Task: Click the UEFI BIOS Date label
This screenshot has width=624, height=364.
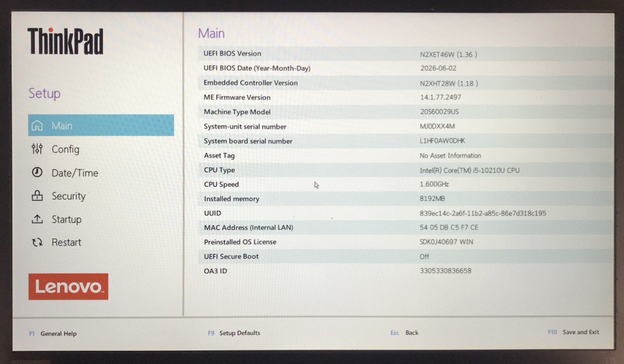Action: (257, 68)
